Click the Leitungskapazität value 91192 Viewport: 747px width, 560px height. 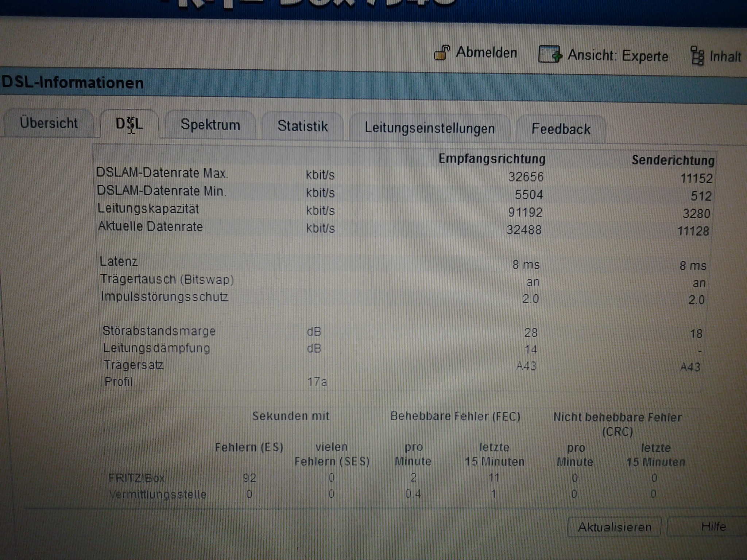tap(525, 212)
